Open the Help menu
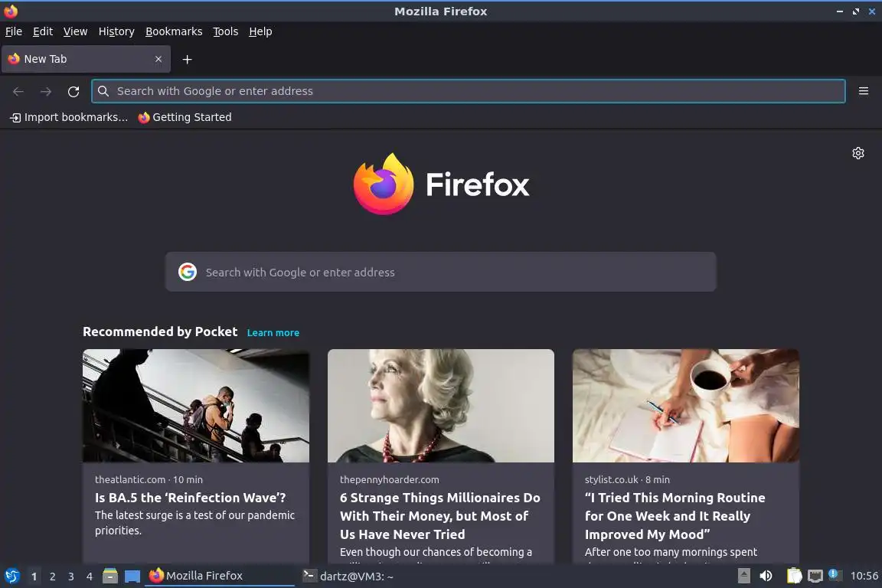This screenshot has width=882, height=588. click(x=260, y=31)
